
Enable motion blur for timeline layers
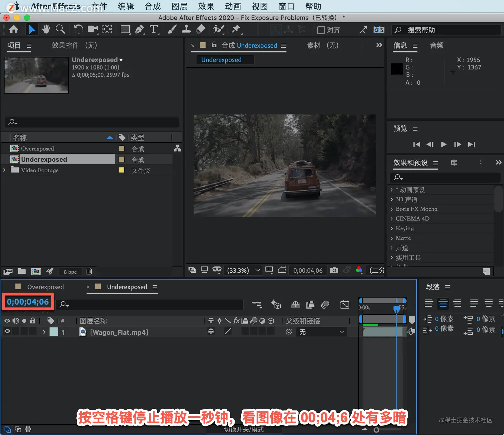[x=325, y=304]
